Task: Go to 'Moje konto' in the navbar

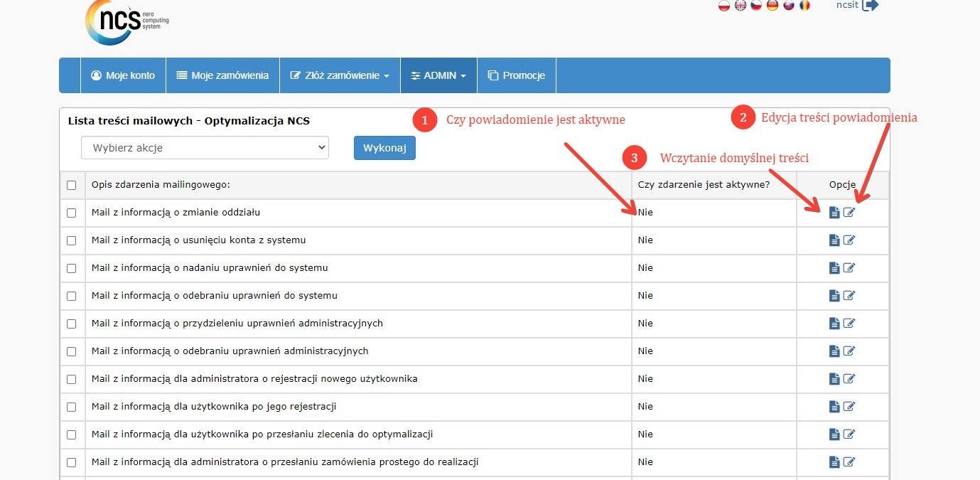Action: coord(123,75)
